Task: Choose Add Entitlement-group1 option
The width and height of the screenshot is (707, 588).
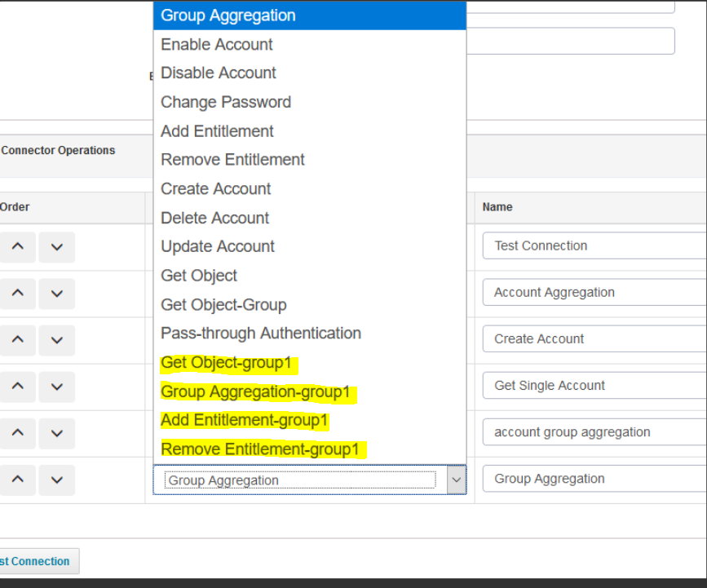Action: pos(245,421)
